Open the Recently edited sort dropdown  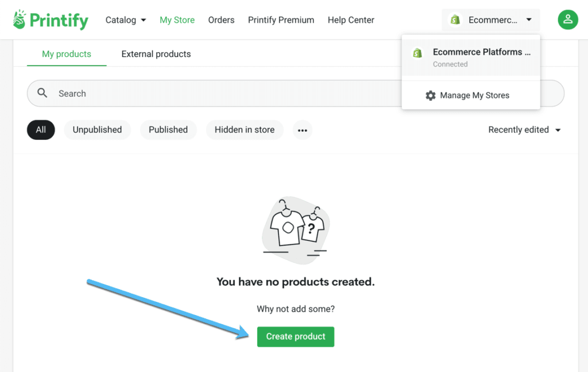(524, 130)
